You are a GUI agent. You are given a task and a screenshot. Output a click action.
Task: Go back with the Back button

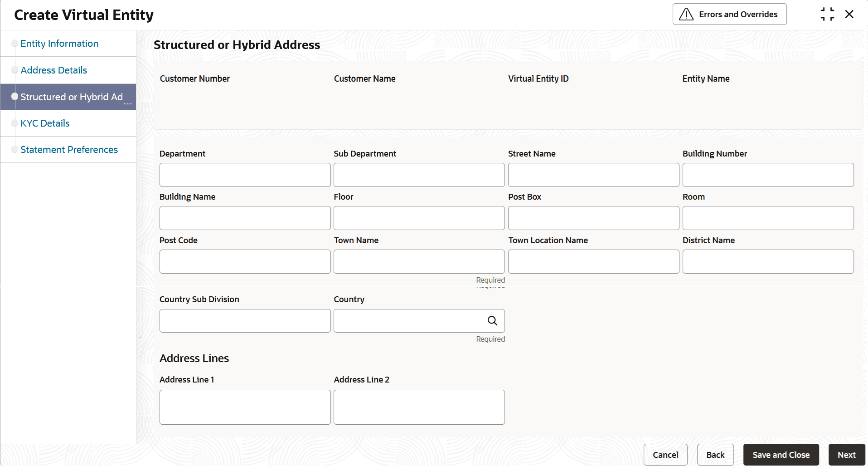(x=715, y=455)
